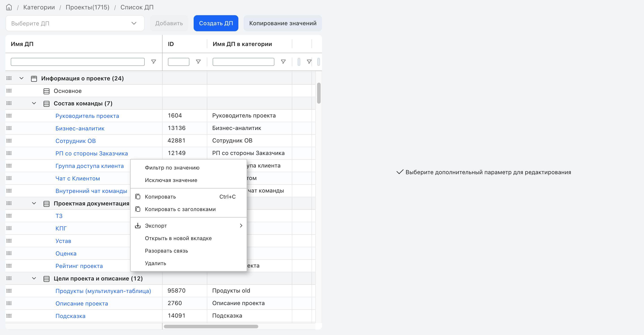This screenshot has height=335, width=644.
Task: Click the drag handle of Подсказка row
Action: pyautogui.click(x=9, y=316)
